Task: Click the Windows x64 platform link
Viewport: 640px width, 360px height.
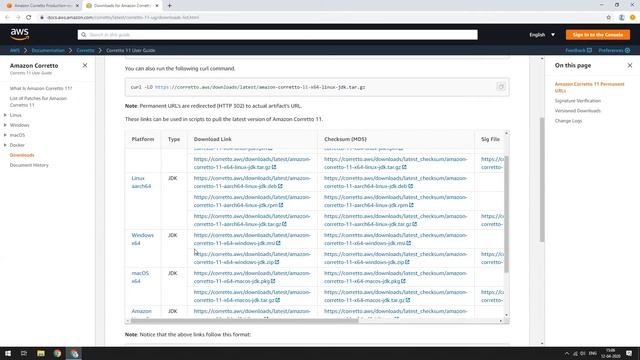Action: (x=142, y=239)
